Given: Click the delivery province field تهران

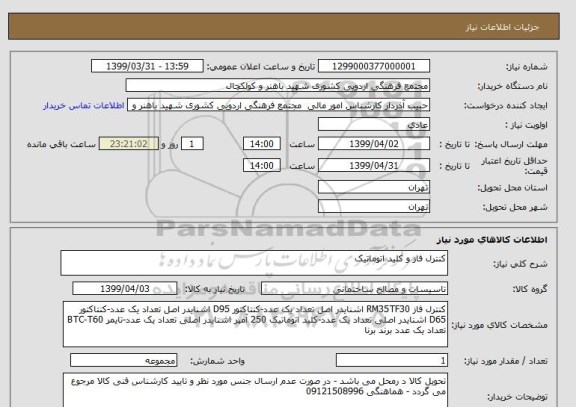Looking at the screenshot, I should pos(374,187).
